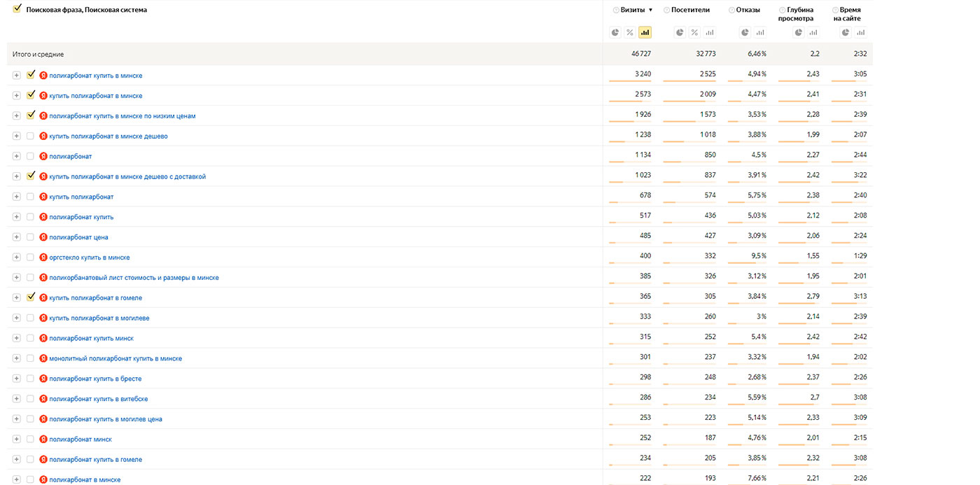Click bar chart icon under Отказы column
Viewport: 980px width, 485px height.
click(760, 32)
